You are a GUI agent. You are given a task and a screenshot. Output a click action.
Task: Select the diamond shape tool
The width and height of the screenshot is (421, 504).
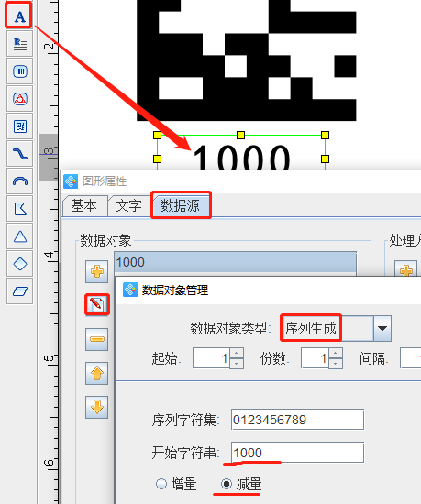point(20,264)
